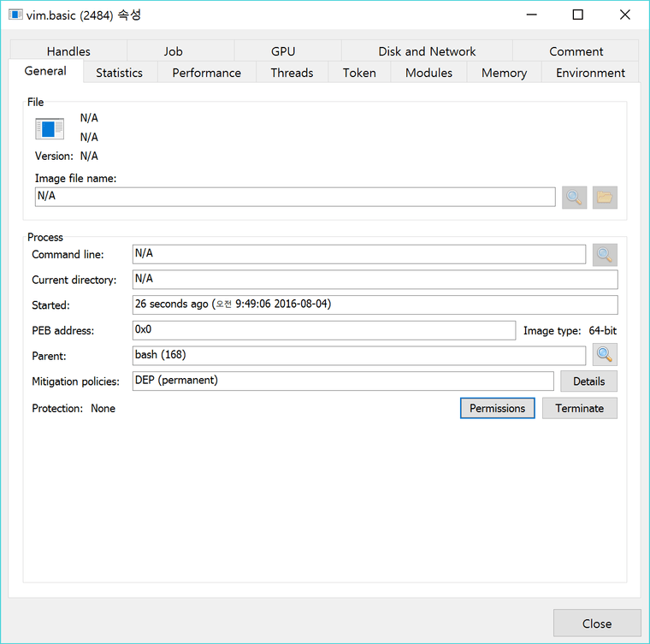The image size is (650, 644).
Task: Click the magnifier icon beside Image file name
Action: (574, 198)
